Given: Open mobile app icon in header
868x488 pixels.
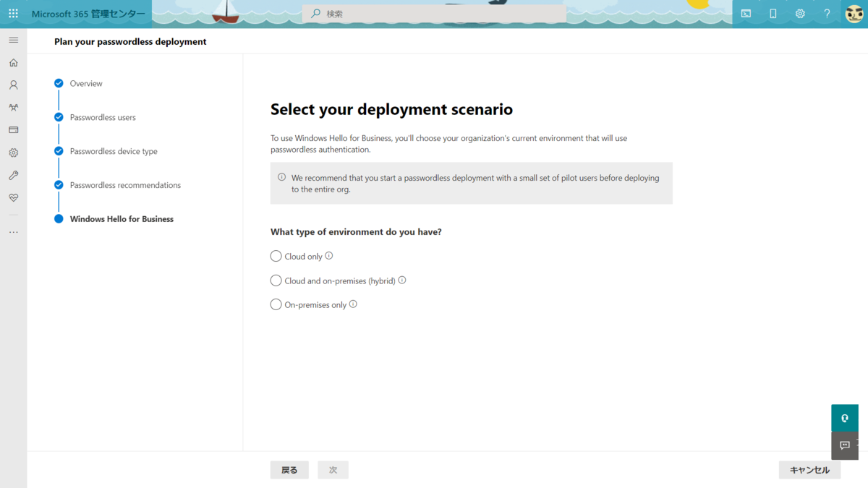Looking at the screenshot, I should tap(773, 14).
